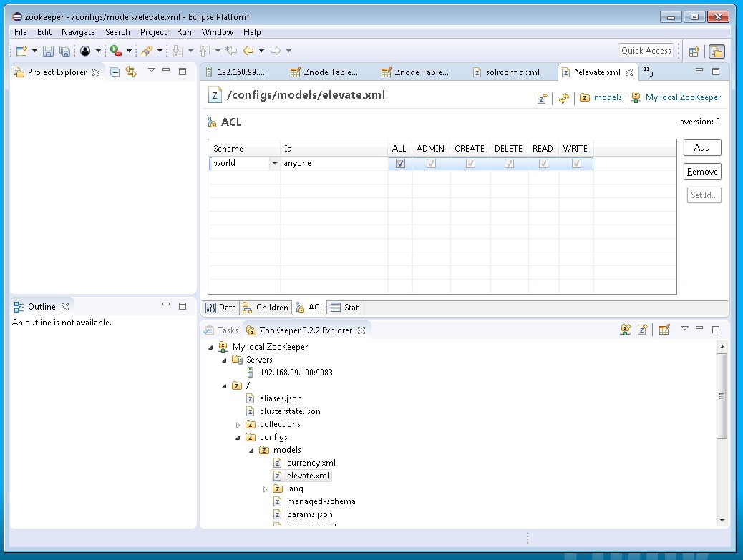
Task: Open the Scheme dropdown showing world
Action: click(x=274, y=164)
